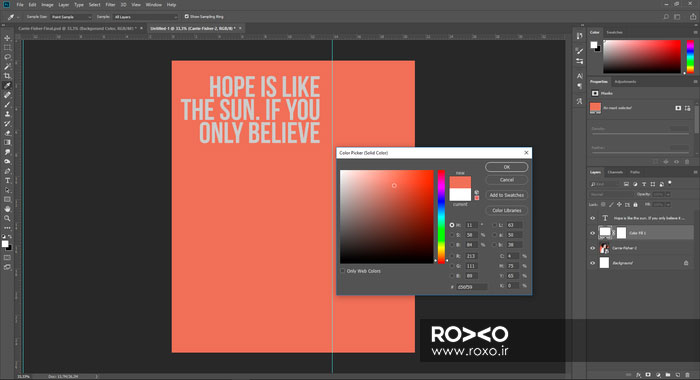Click the search icon in top bar
The width and height of the screenshot is (700, 380).
(x=666, y=17)
